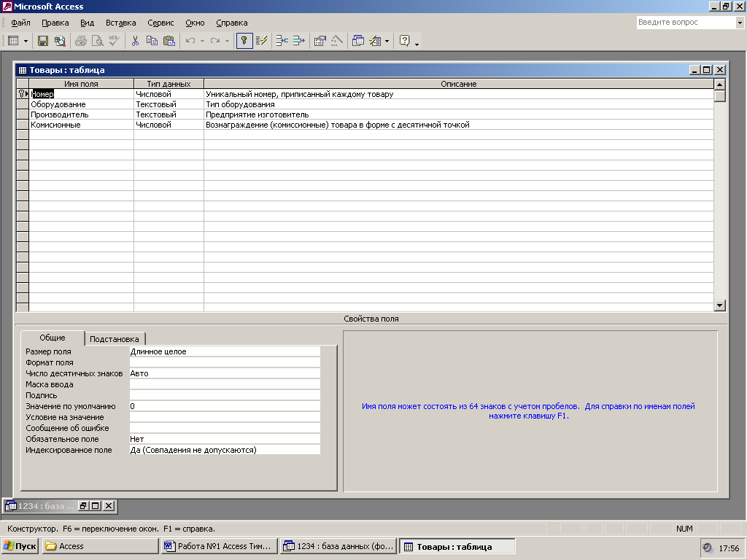Click the Redo arrow icon
This screenshot has width=747, height=560.
point(215,41)
